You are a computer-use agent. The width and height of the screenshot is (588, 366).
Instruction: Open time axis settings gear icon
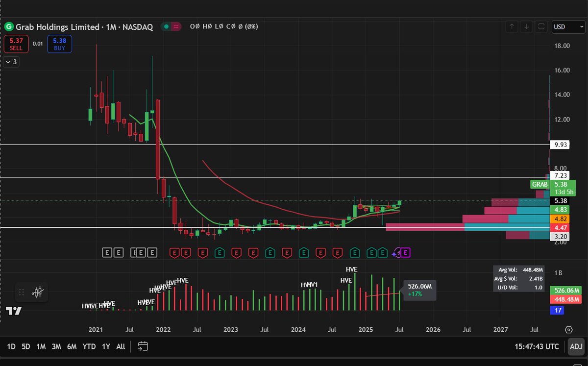(x=569, y=330)
